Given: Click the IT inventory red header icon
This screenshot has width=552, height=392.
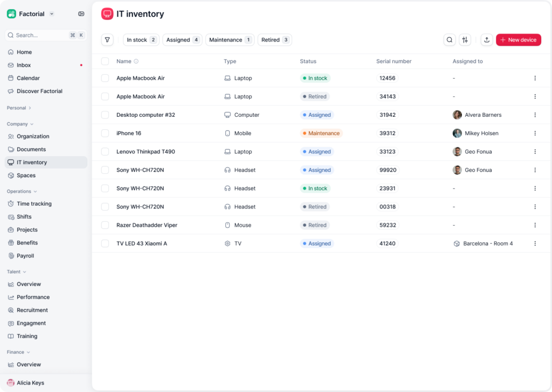Looking at the screenshot, I should pos(107,13).
